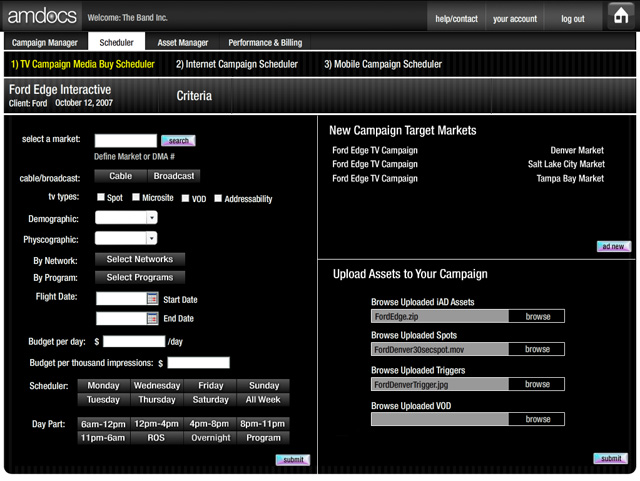Go to the home icon
640x481 pixels.
(621, 16)
